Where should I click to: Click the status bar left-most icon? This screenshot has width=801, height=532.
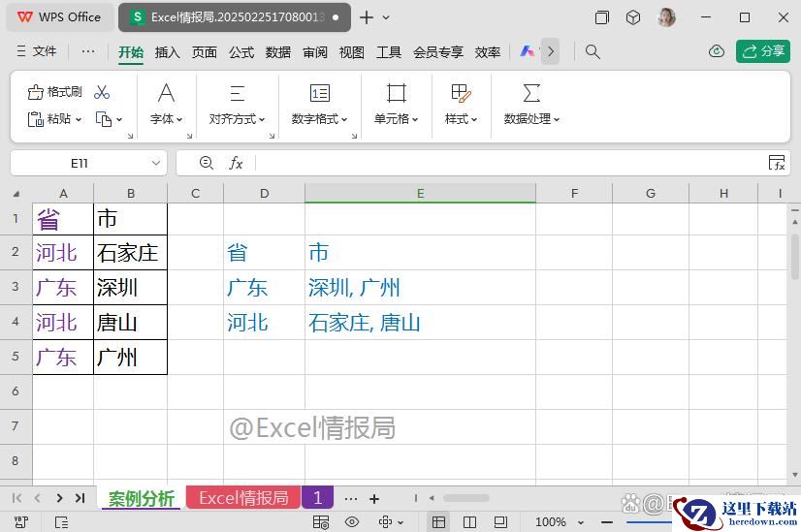point(21,521)
